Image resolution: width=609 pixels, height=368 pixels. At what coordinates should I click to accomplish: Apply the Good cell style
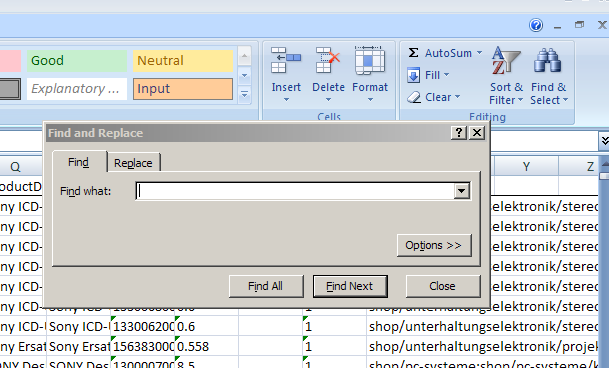pos(77,61)
